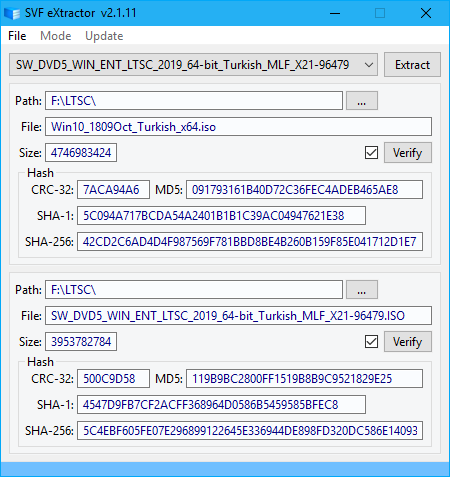Viewport: 450px width, 477px height.
Task: Click the top Path field containing F:\LTSC\
Action: 194,101
